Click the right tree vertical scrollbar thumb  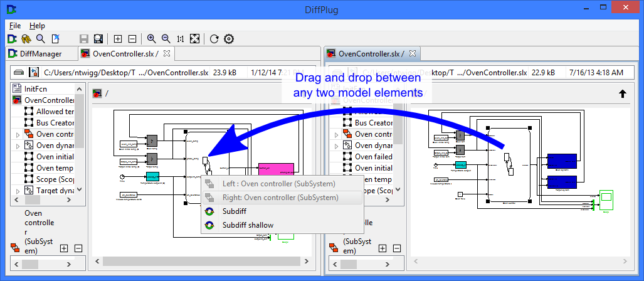coord(398,123)
